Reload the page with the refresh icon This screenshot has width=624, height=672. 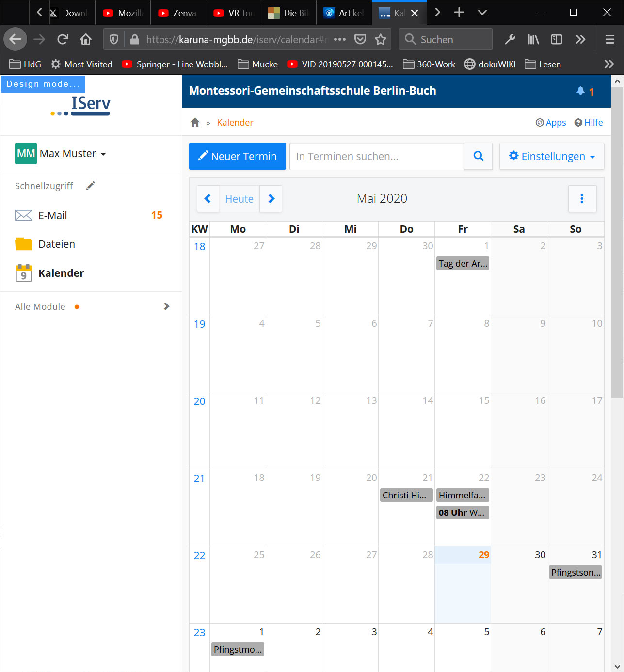63,39
